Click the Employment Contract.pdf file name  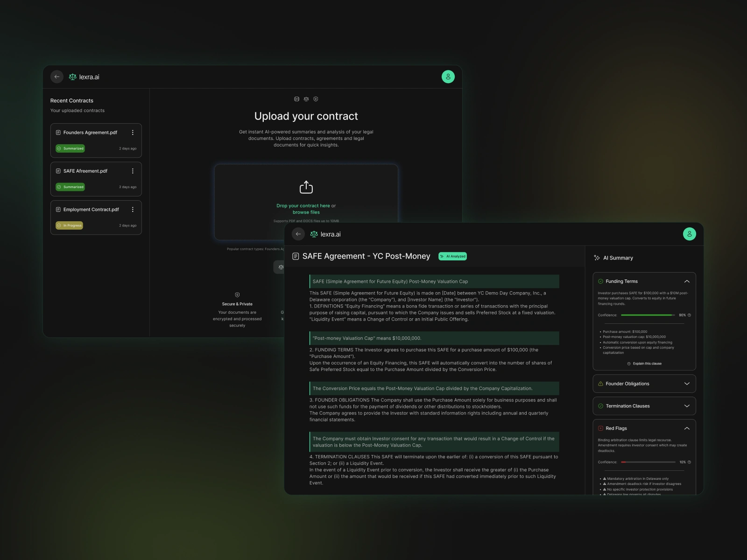point(91,210)
